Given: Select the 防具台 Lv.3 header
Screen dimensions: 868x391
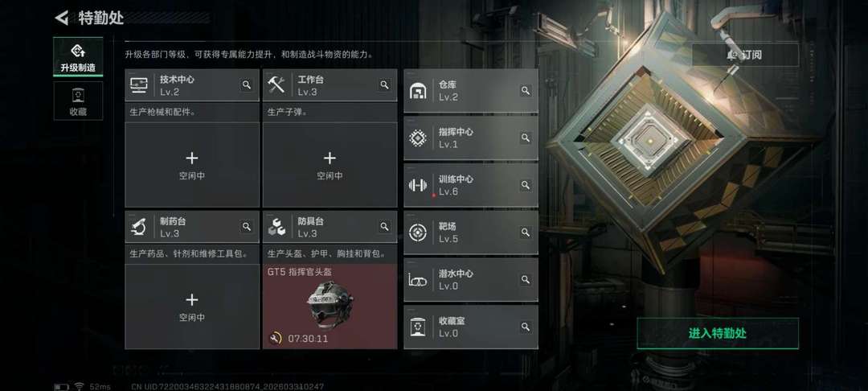Looking at the screenshot, I should point(330,227).
